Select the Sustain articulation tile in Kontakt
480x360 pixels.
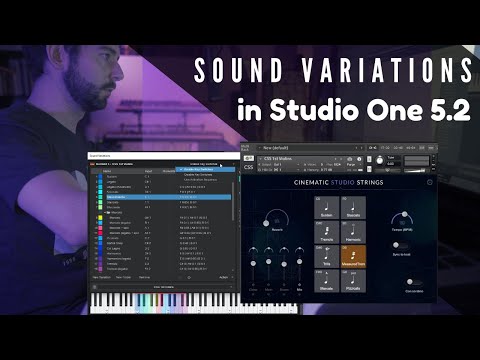point(326,207)
